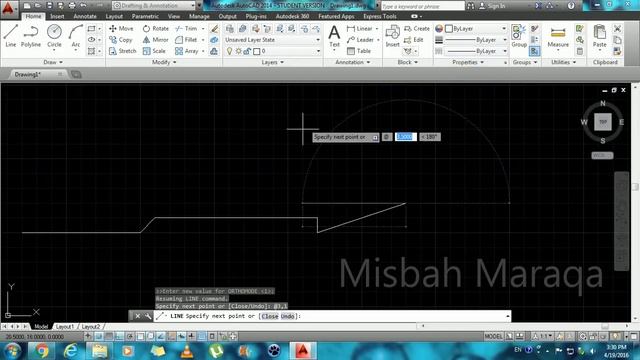Activate the Move command
640x360 pixels.
[x=121, y=29]
